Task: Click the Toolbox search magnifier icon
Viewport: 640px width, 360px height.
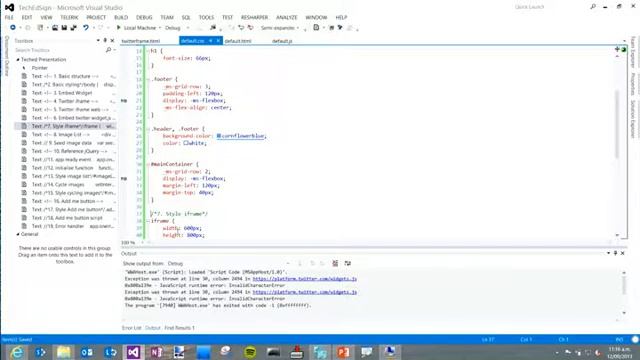Action: pos(108,50)
